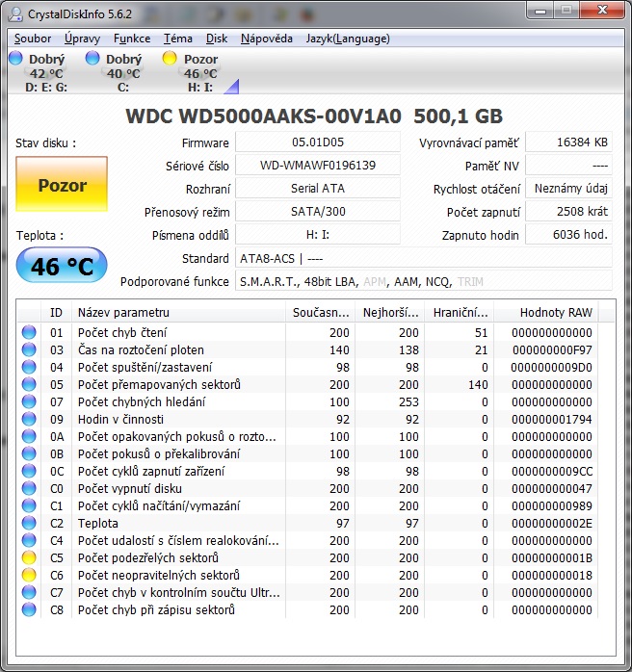Click status icon for Počet pokusů o překalibrování
The image size is (632, 672).
click(29, 453)
